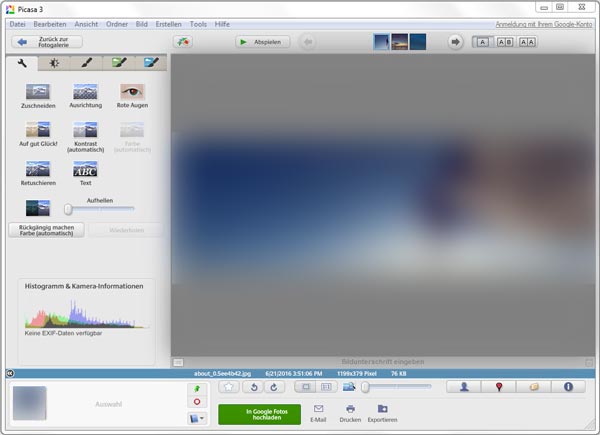Switch to side-by-side A B view
The width and height of the screenshot is (600, 435).
point(504,42)
